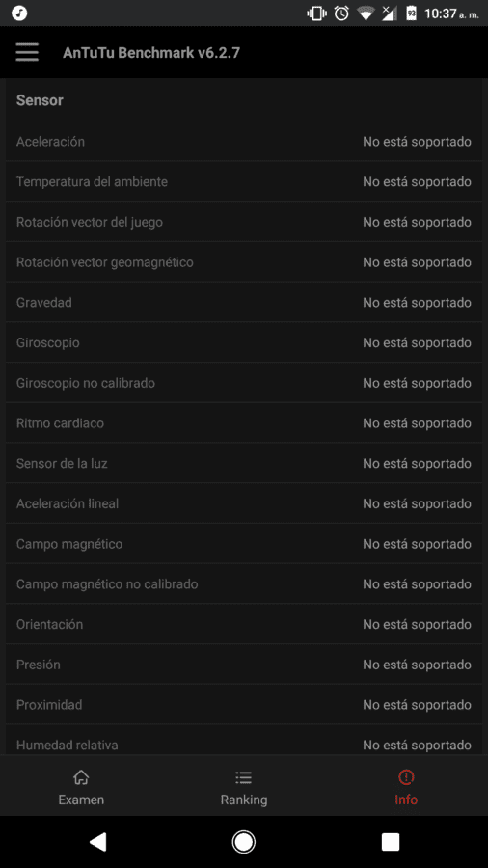
Task: Open the hamburger menu
Action: (x=27, y=53)
